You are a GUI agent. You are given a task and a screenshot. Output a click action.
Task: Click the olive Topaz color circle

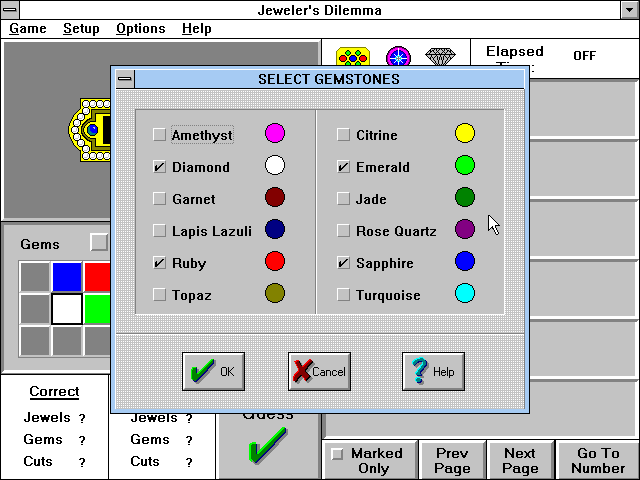(275, 293)
